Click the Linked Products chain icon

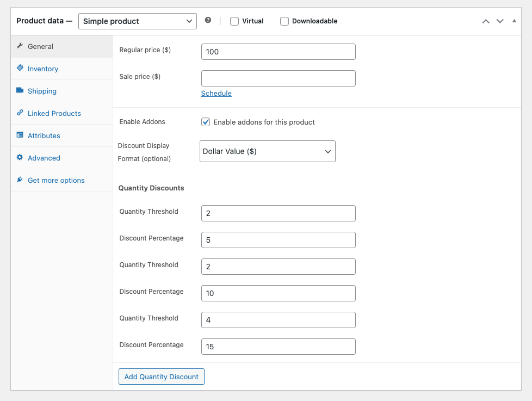point(20,113)
